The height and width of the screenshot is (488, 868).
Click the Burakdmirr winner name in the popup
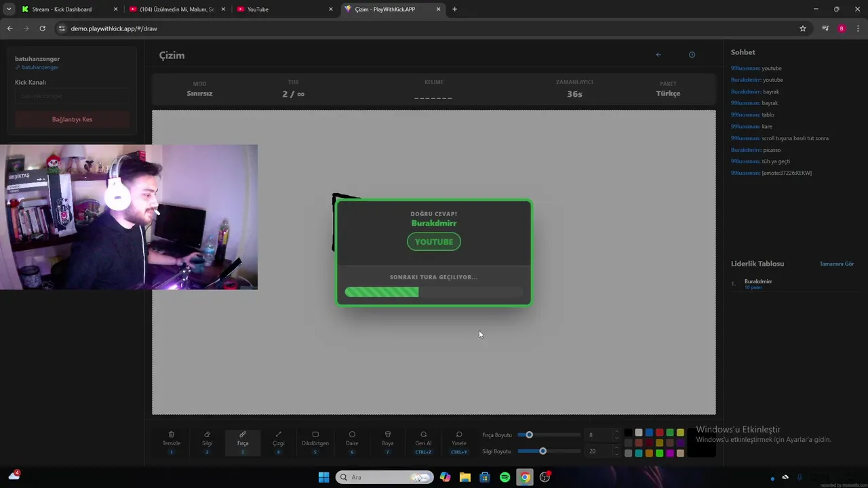(434, 223)
